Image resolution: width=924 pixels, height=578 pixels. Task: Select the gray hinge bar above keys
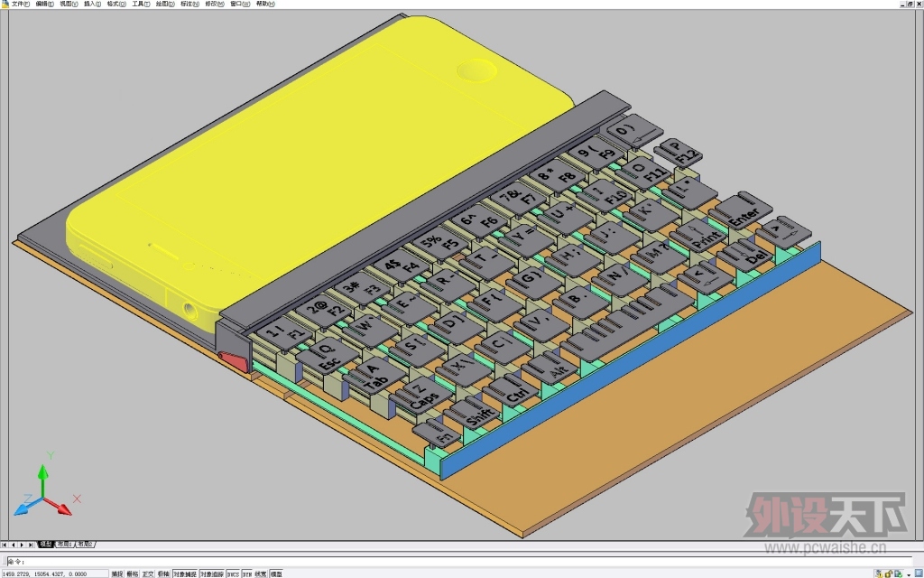(424, 212)
